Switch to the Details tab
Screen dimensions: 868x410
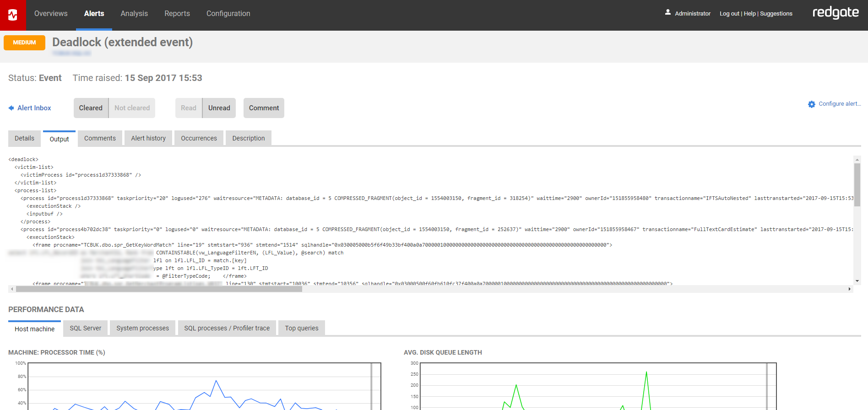24,138
